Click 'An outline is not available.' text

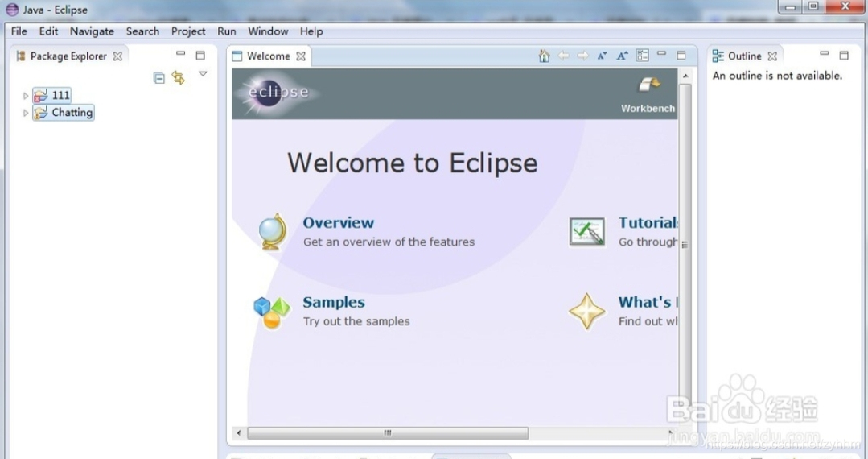click(777, 76)
